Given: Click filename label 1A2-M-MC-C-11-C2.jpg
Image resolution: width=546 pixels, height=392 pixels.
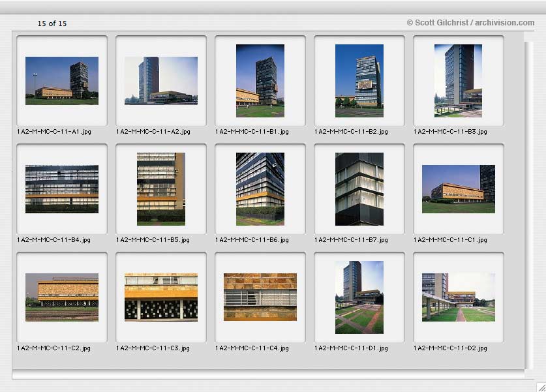Looking at the screenshot, I should (x=53, y=348).
